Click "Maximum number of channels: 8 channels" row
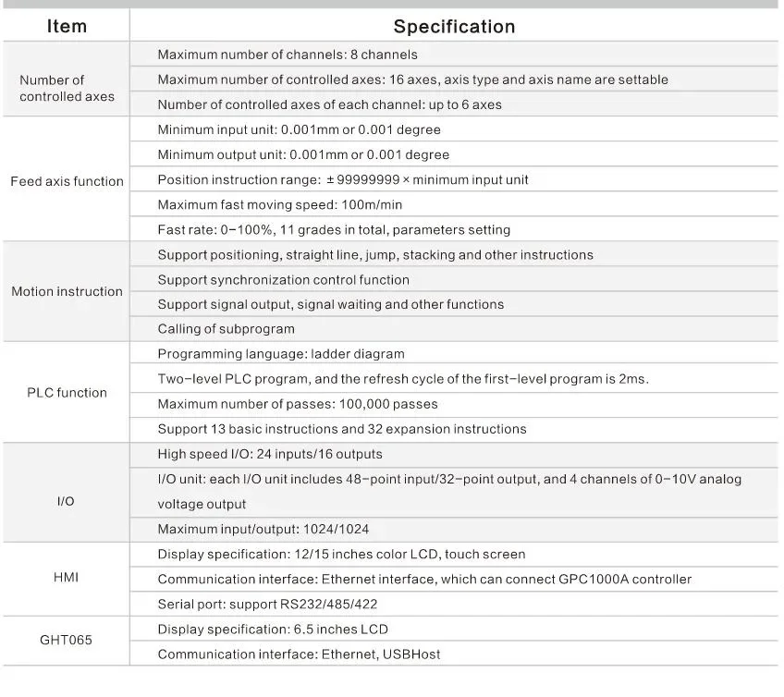Image resolution: width=784 pixels, height=697 pixels. tap(288, 55)
